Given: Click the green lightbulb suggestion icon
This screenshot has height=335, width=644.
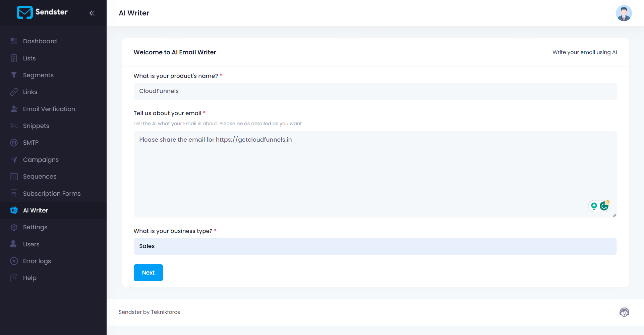Looking at the screenshot, I should tap(594, 206).
